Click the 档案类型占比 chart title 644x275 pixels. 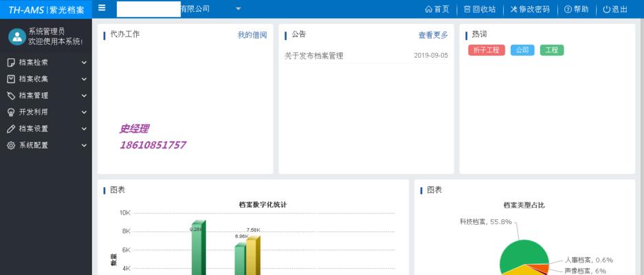click(x=524, y=205)
